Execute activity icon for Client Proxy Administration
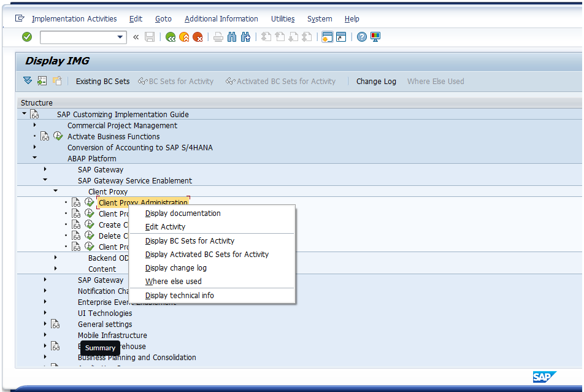 point(90,202)
